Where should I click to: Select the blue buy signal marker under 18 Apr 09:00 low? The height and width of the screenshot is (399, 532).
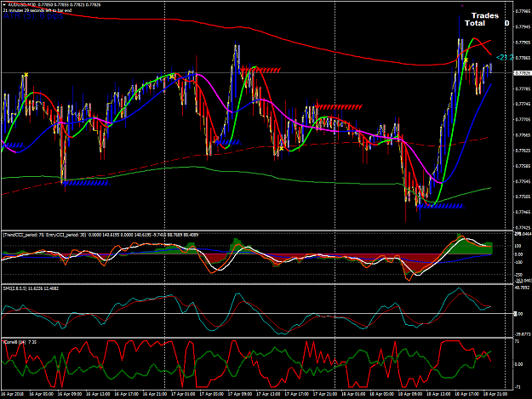441,206
